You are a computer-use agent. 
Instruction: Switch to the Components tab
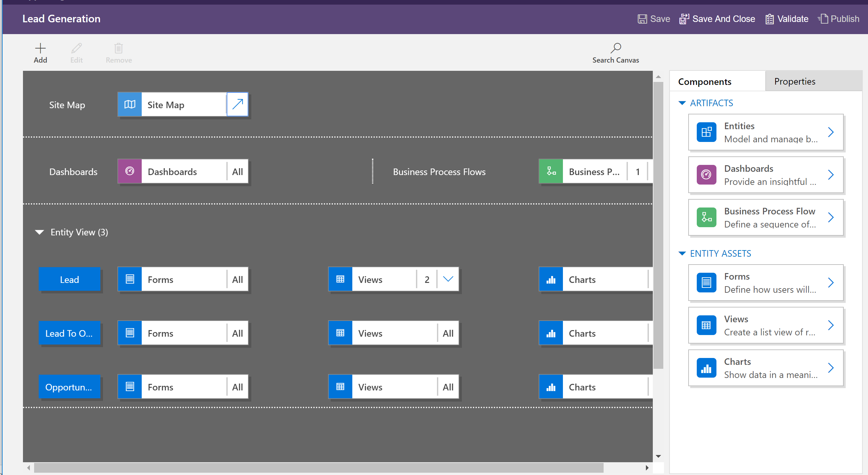click(717, 81)
